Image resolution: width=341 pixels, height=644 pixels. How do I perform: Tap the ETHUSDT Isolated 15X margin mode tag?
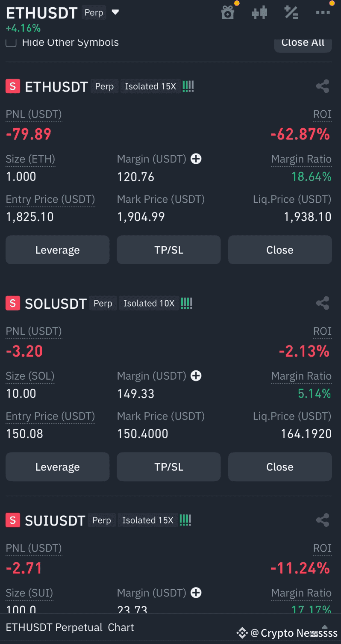tap(150, 86)
